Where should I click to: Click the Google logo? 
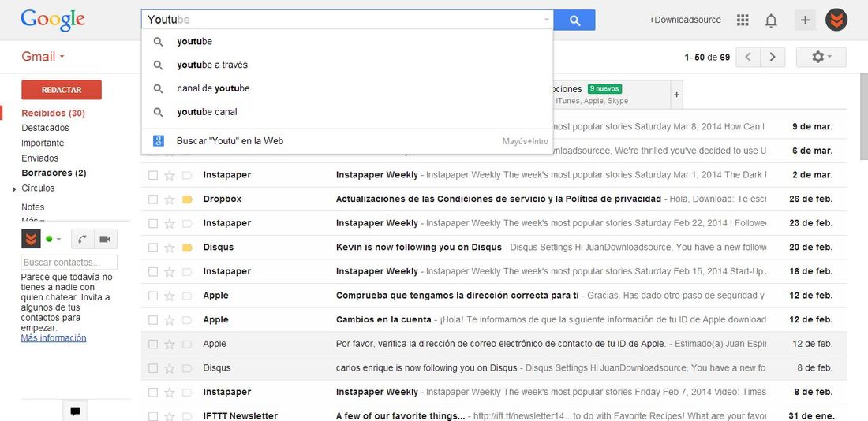pyautogui.click(x=53, y=20)
